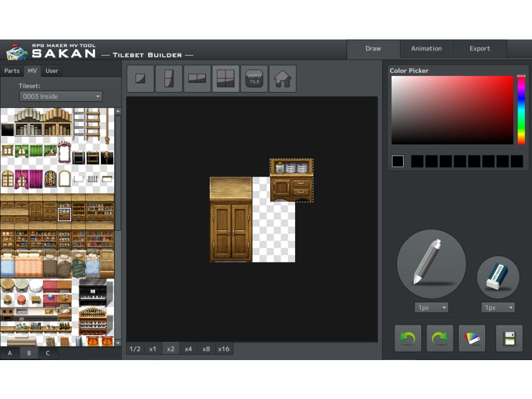Click the wooden wardrobe on the canvas
Screen dimensions: 532x399
[231, 219]
